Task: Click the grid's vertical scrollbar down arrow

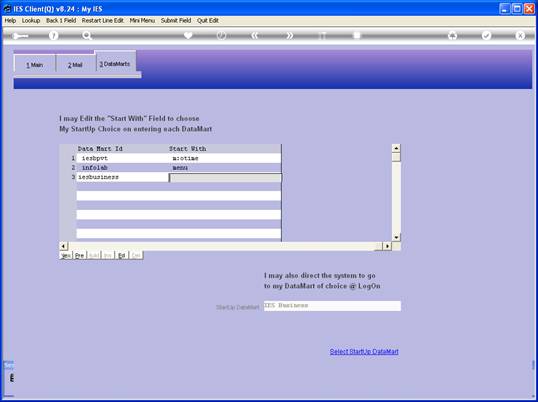Action: [396, 237]
